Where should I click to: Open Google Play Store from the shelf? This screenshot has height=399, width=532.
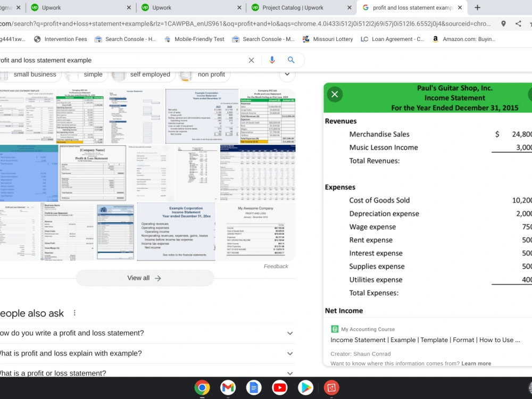[305, 387]
